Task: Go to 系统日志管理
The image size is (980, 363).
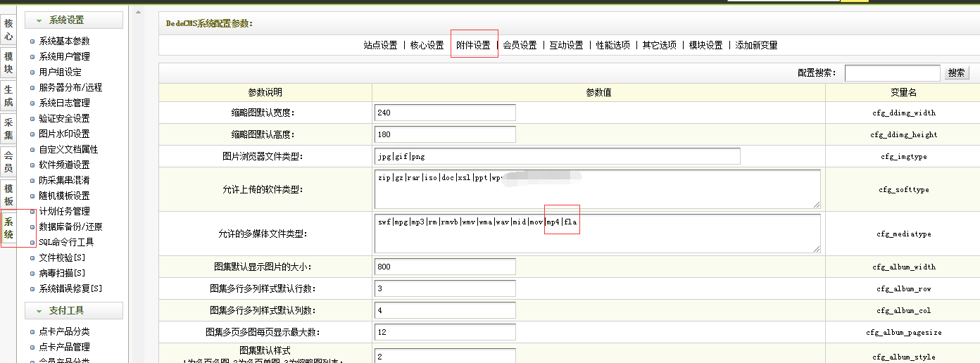Action: click(x=65, y=103)
